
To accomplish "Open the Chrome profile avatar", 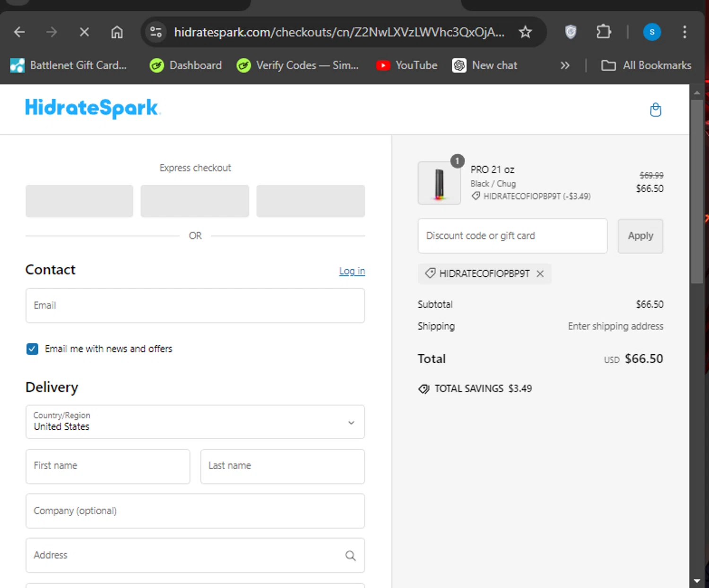I will click(x=652, y=32).
